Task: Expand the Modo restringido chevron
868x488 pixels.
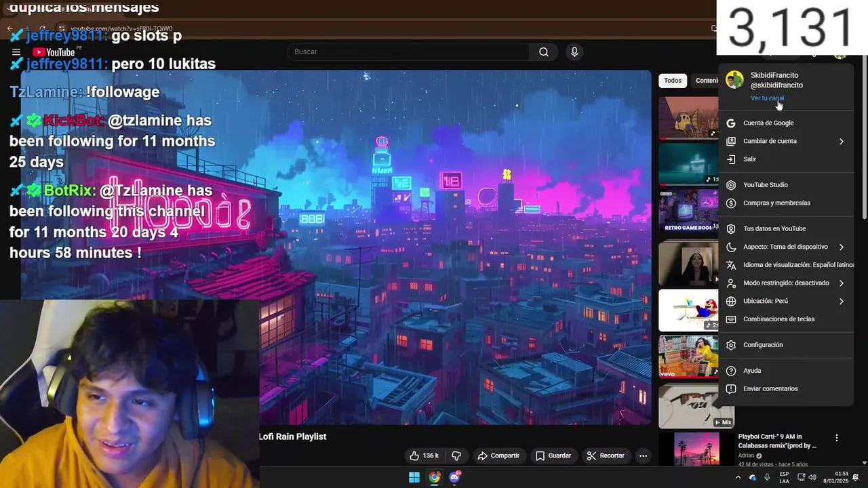Action: coord(842,283)
